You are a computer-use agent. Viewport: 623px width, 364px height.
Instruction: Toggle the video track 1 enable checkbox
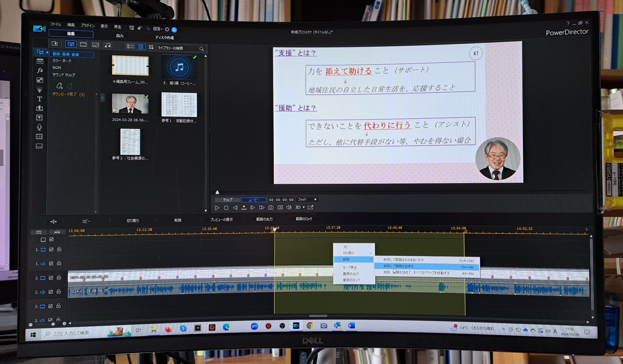click(x=51, y=249)
